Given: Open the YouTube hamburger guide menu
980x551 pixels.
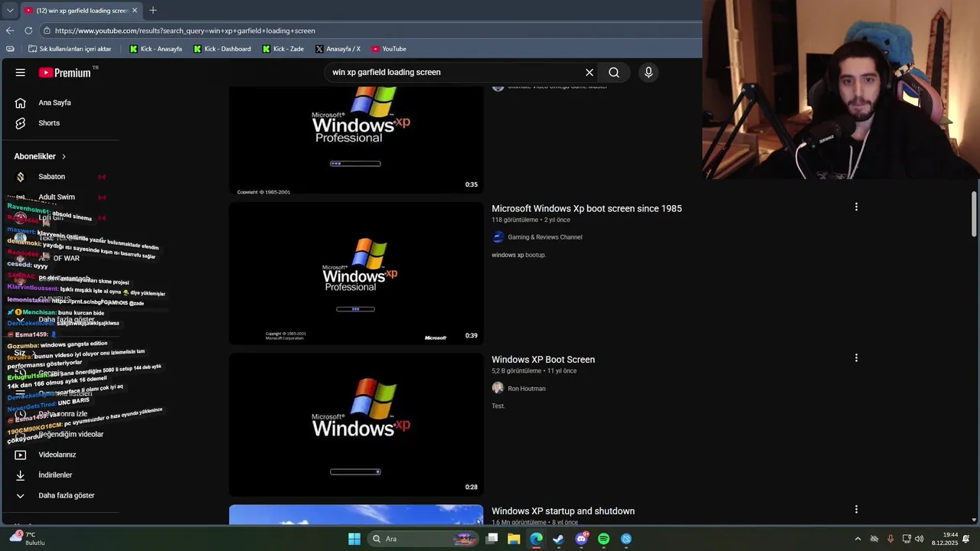Looking at the screenshot, I should pos(21,73).
